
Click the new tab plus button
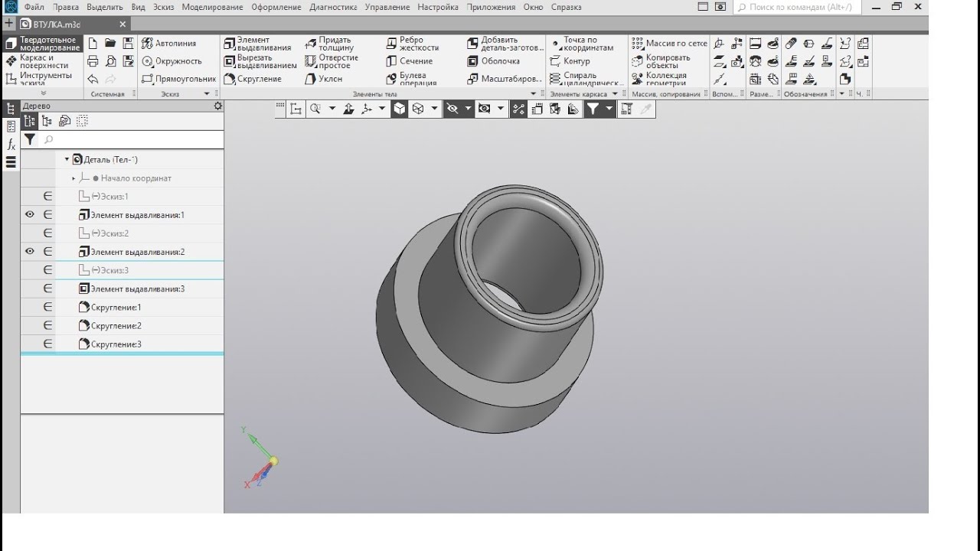click(x=9, y=24)
